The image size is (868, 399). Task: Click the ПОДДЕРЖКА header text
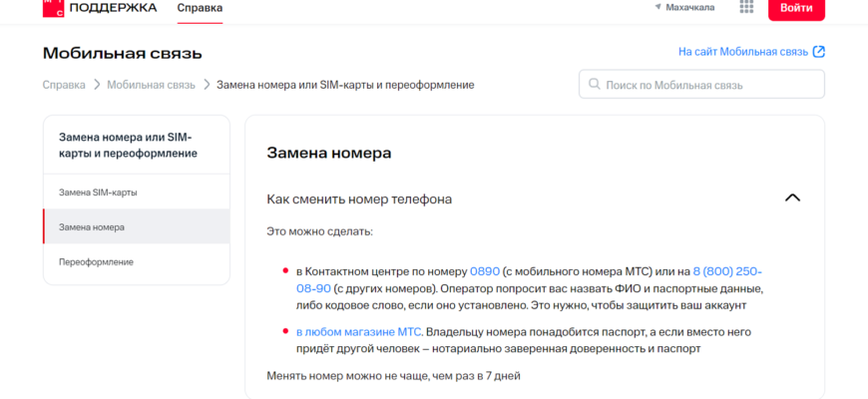(x=113, y=8)
